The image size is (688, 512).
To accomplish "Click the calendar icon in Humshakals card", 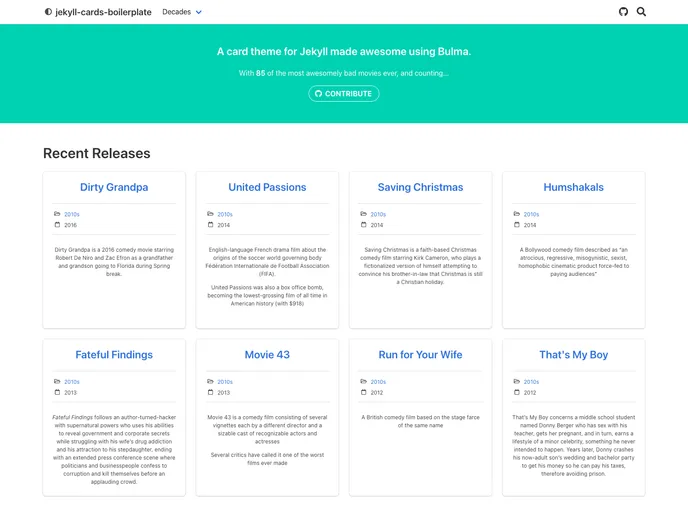I will [516, 225].
